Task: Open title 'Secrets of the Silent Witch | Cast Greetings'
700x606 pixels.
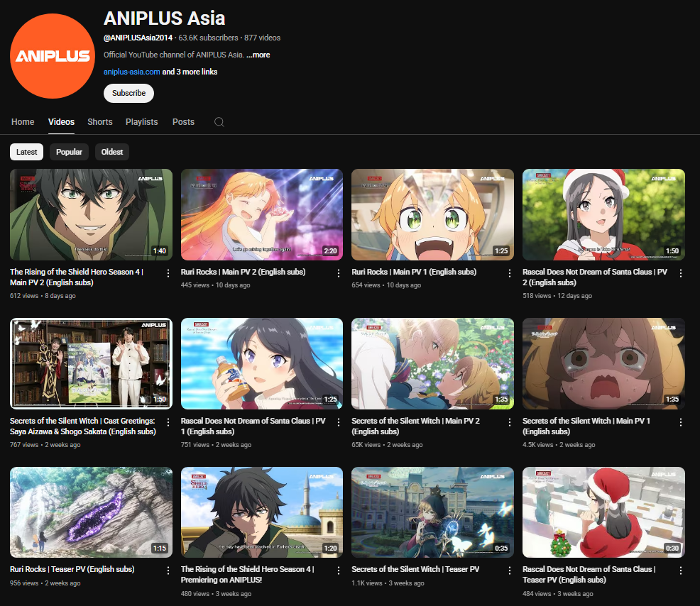Action: click(x=83, y=426)
